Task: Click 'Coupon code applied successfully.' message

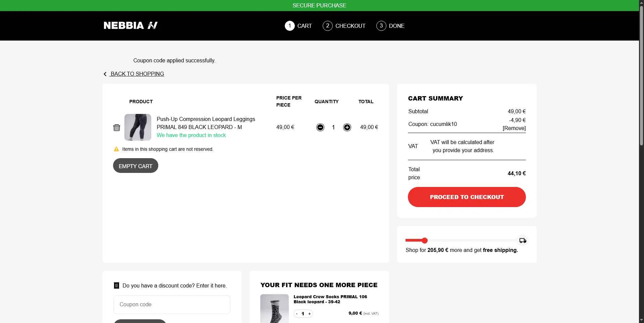Action: tap(174, 60)
